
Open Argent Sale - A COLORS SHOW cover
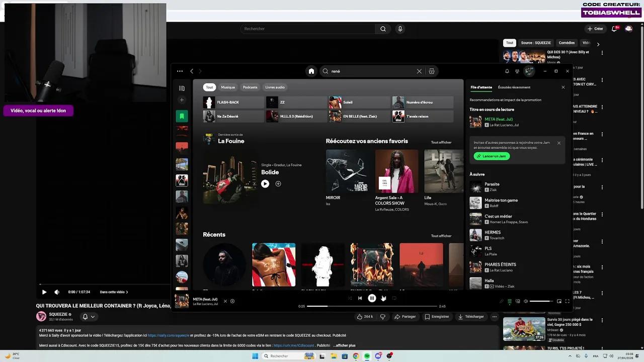(396, 171)
